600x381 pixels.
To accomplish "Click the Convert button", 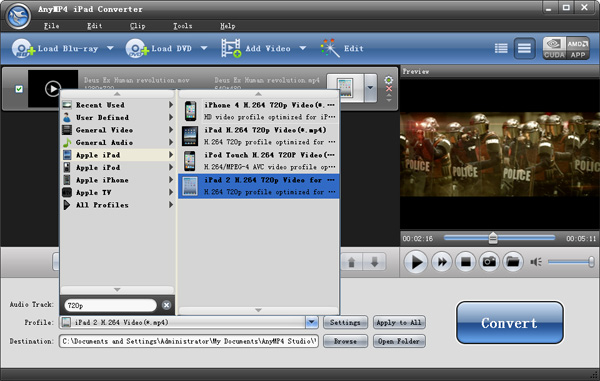I will (x=510, y=323).
